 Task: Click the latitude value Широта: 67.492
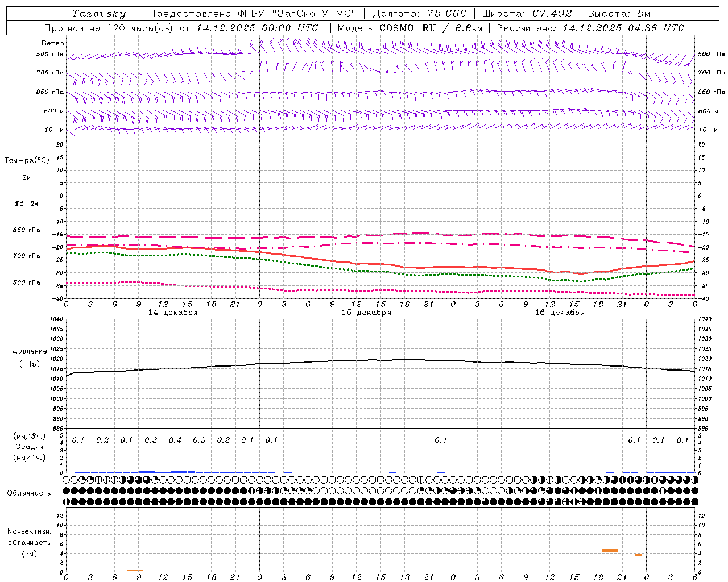click(x=527, y=14)
